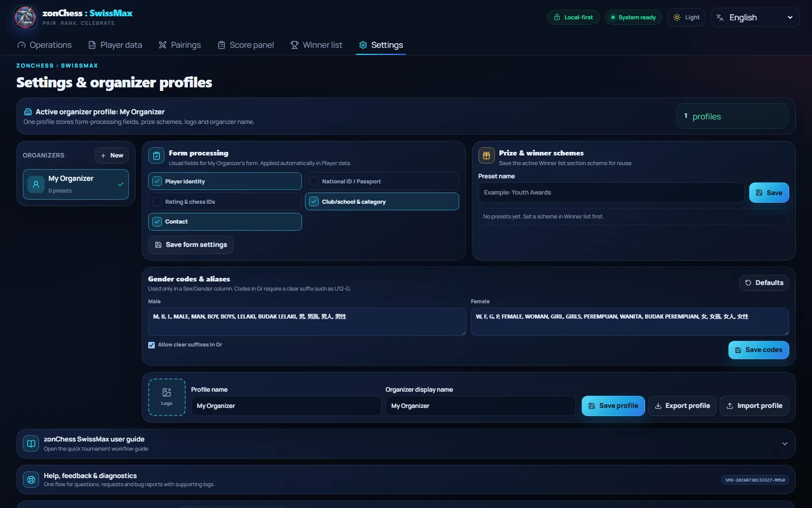Viewport: 812px width, 508px height.
Task: Click the green dot in System ready badge
Action: (x=613, y=17)
